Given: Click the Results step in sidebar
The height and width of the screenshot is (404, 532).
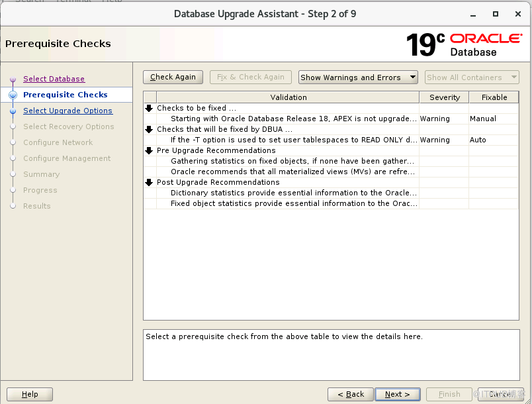Looking at the screenshot, I should tap(36, 206).
